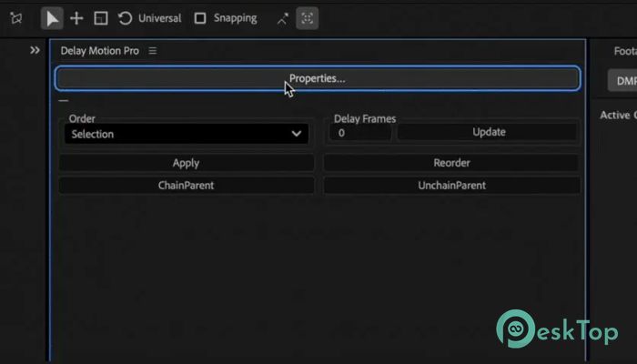
Task: Click the snap collapsed-edges icon
Action: click(x=283, y=18)
